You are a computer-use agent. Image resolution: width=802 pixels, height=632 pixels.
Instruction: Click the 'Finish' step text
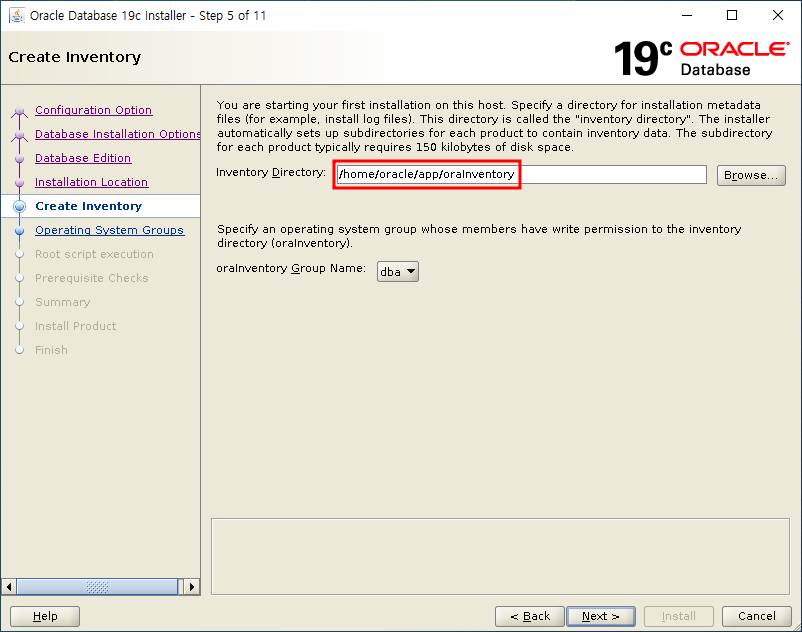click(x=51, y=350)
